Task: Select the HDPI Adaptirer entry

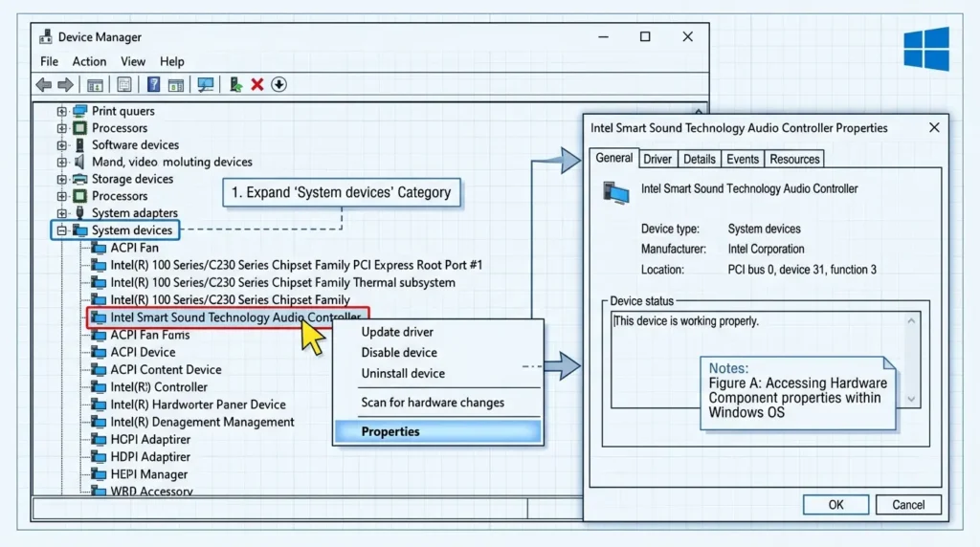Action: click(x=150, y=457)
